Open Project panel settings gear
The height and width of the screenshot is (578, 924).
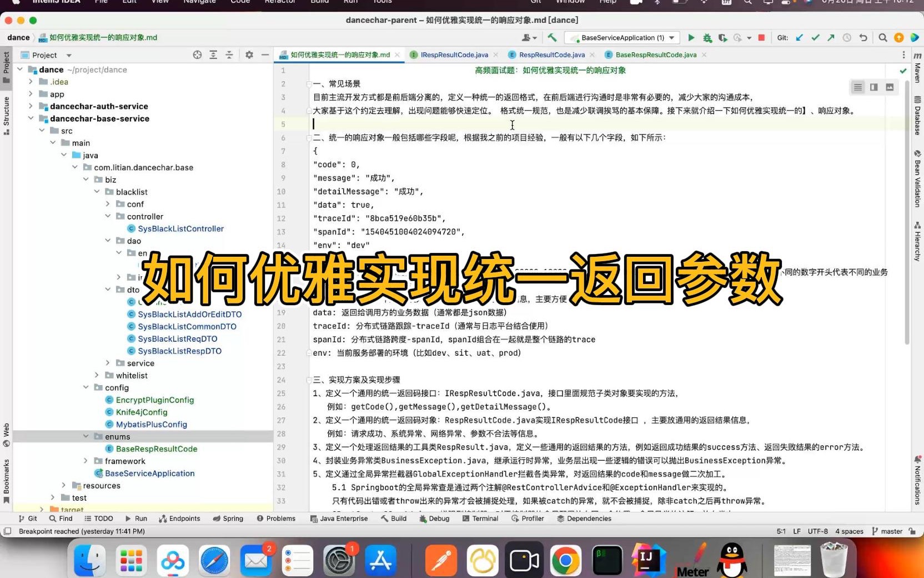[249, 55]
